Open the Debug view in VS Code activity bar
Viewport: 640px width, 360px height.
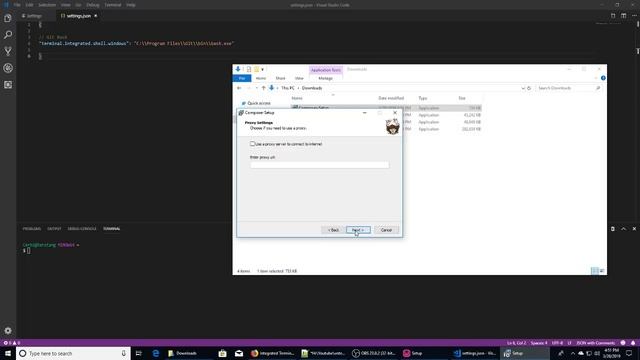click(x=8, y=68)
